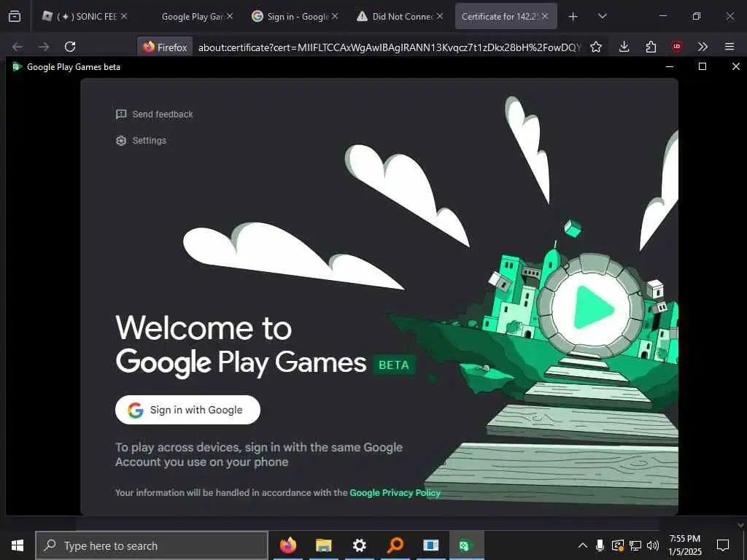This screenshot has width=747, height=560.
Task: Expand the list all tabs dropdown
Action: point(602,16)
